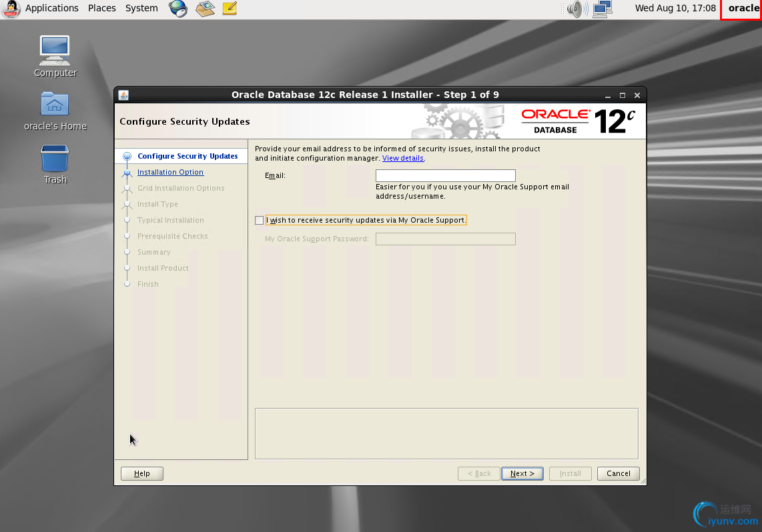Open the Places menu

pyautogui.click(x=101, y=8)
